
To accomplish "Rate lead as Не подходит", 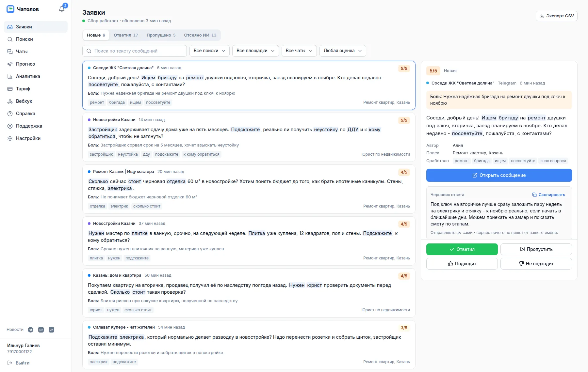I will pos(536,264).
